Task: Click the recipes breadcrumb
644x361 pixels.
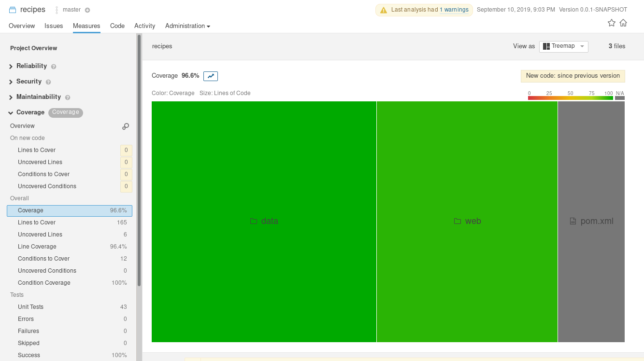Action: tap(162, 46)
